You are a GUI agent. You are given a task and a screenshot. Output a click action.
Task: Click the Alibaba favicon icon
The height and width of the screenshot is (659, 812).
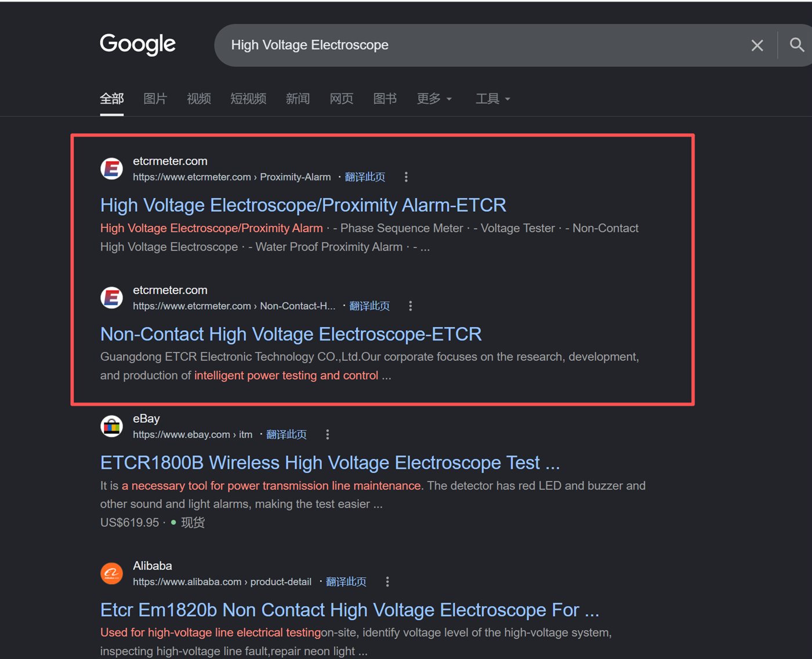[111, 574]
